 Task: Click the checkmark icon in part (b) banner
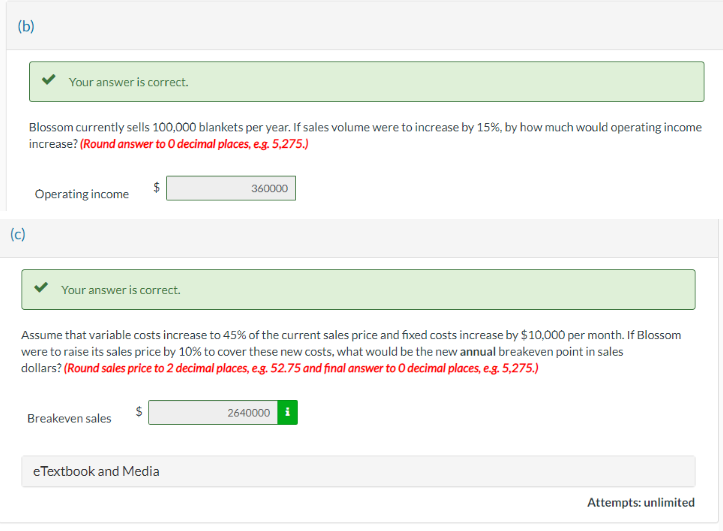48,80
